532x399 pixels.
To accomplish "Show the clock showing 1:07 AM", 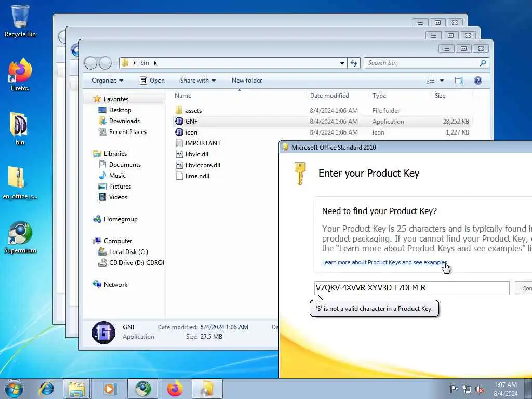I will 506,389.
